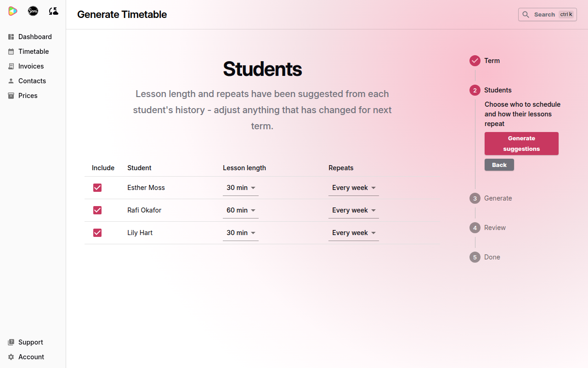588x368 pixels.
Task: Click the step 3 Generate circle
Action: [475, 198]
